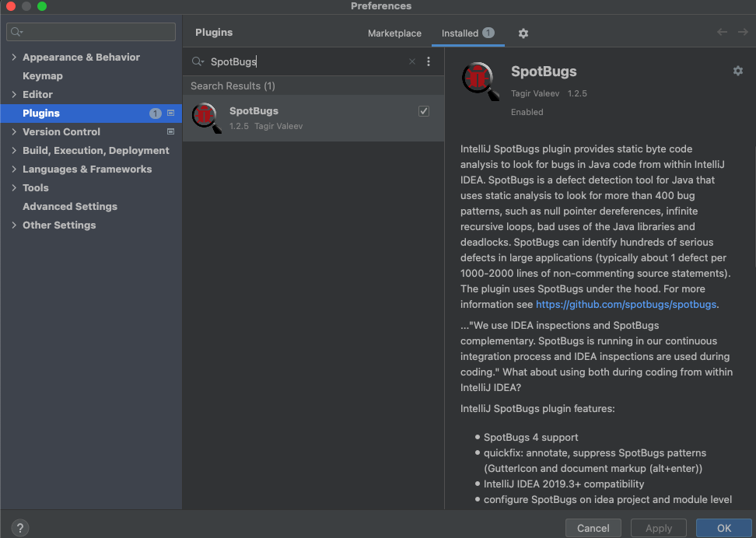
Task: Click the settings search field in the sidebar
Action: coord(91,32)
